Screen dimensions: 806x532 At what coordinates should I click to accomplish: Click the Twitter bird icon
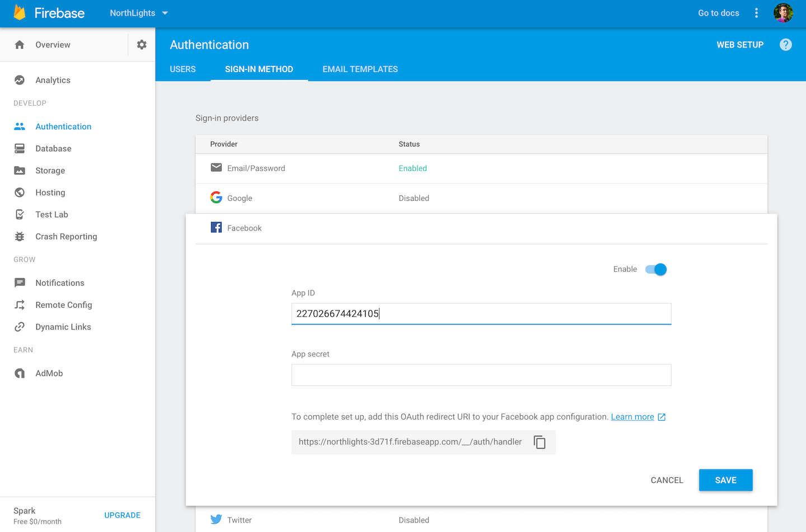(216, 519)
